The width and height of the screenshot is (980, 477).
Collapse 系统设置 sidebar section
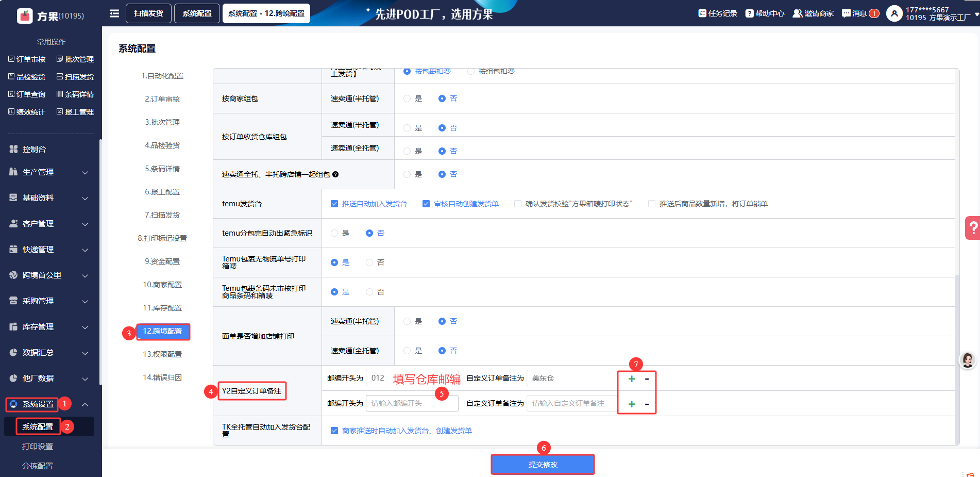85,404
